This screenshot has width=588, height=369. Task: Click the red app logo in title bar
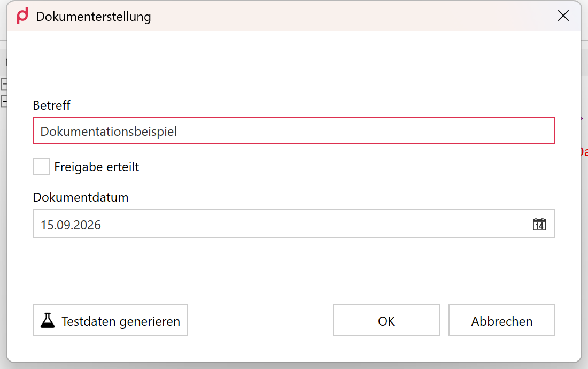pyautogui.click(x=22, y=16)
